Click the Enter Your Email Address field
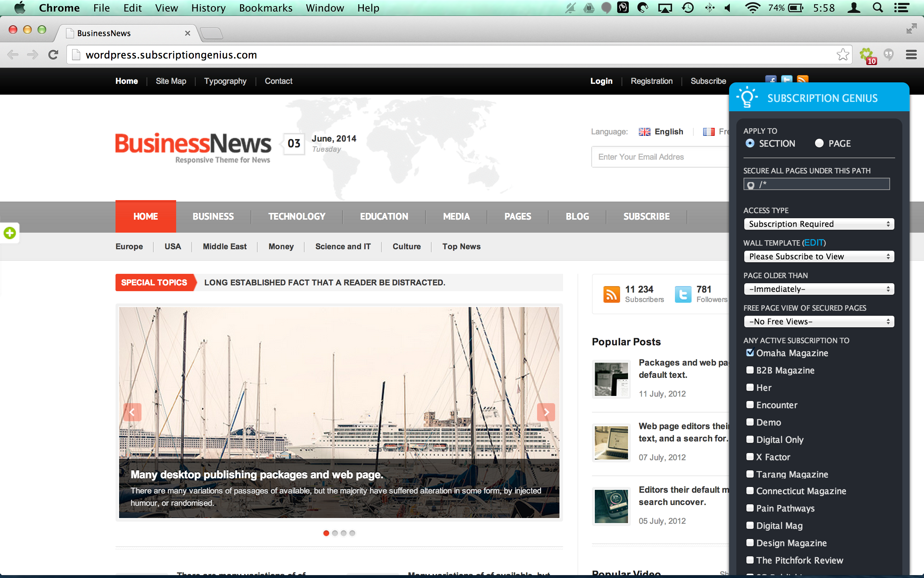This screenshot has height=578, width=924. click(661, 157)
